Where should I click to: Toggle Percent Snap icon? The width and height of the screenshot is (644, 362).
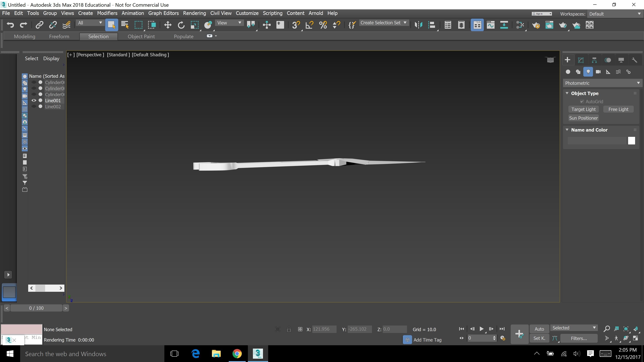(x=323, y=25)
